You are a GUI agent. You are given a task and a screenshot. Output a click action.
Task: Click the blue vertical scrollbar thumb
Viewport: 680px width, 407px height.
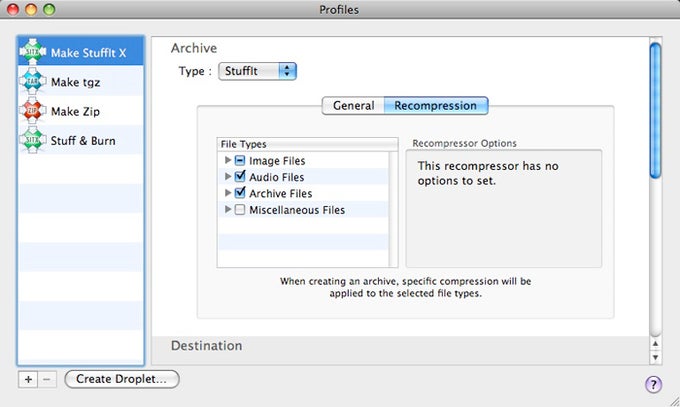pyautogui.click(x=655, y=111)
